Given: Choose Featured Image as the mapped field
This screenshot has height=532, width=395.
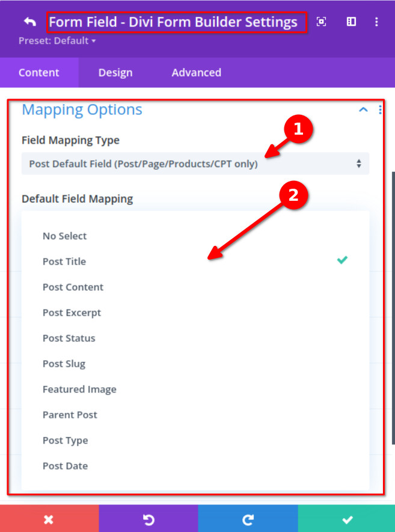Looking at the screenshot, I should (x=79, y=389).
